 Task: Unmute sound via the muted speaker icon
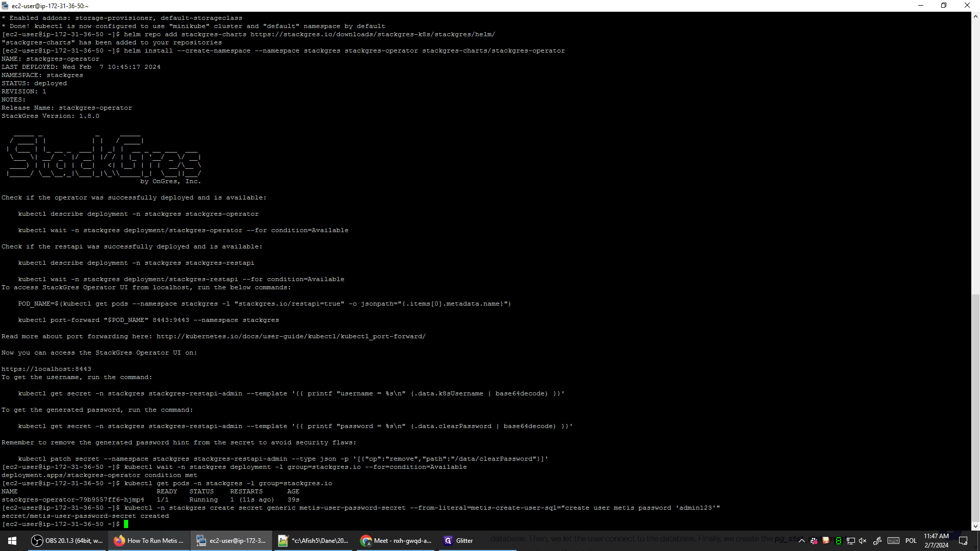863,541
